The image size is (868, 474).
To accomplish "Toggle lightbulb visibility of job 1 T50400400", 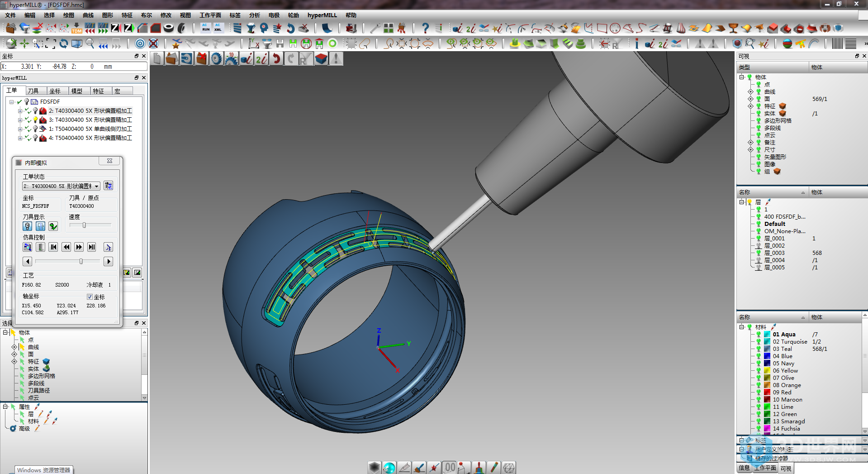I will click(35, 129).
